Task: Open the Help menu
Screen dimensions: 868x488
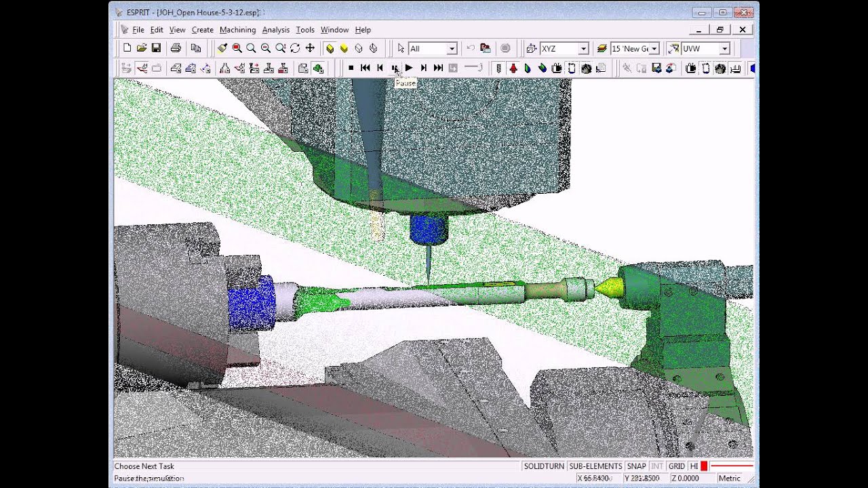Action: [363, 30]
